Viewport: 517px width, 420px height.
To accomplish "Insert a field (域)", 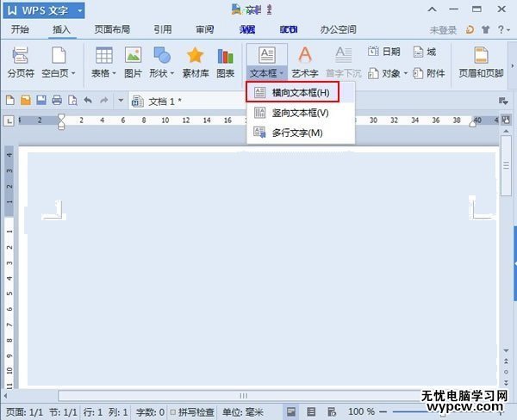I will click(x=425, y=52).
